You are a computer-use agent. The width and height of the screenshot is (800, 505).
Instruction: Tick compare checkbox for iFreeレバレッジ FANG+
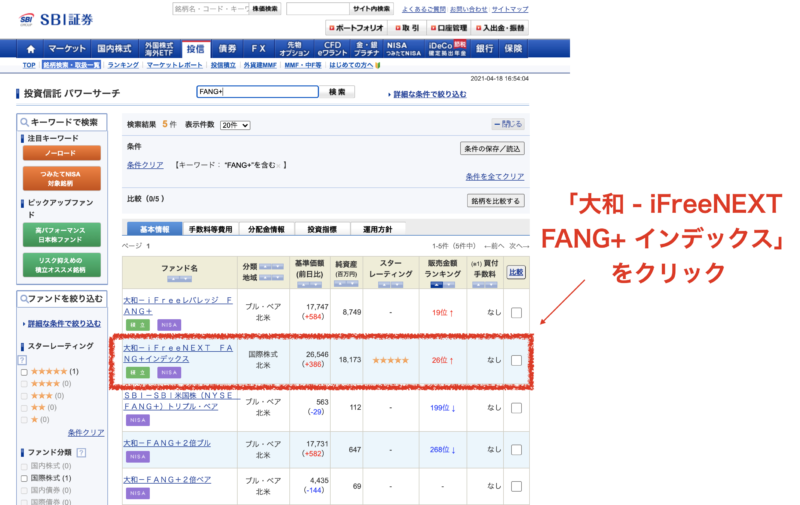(x=516, y=313)
